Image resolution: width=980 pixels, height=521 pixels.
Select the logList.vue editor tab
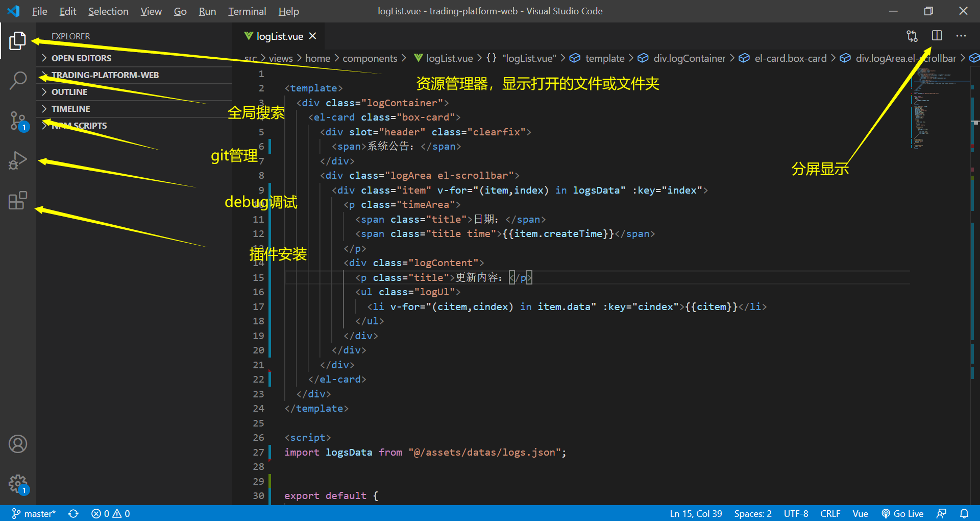pyautogui.click(x=280, y=36)
